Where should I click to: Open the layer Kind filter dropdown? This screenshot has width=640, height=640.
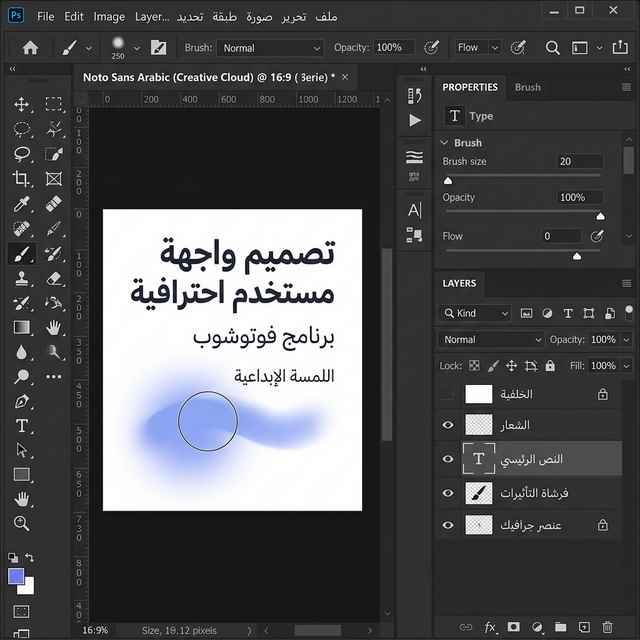click(475, 313)
